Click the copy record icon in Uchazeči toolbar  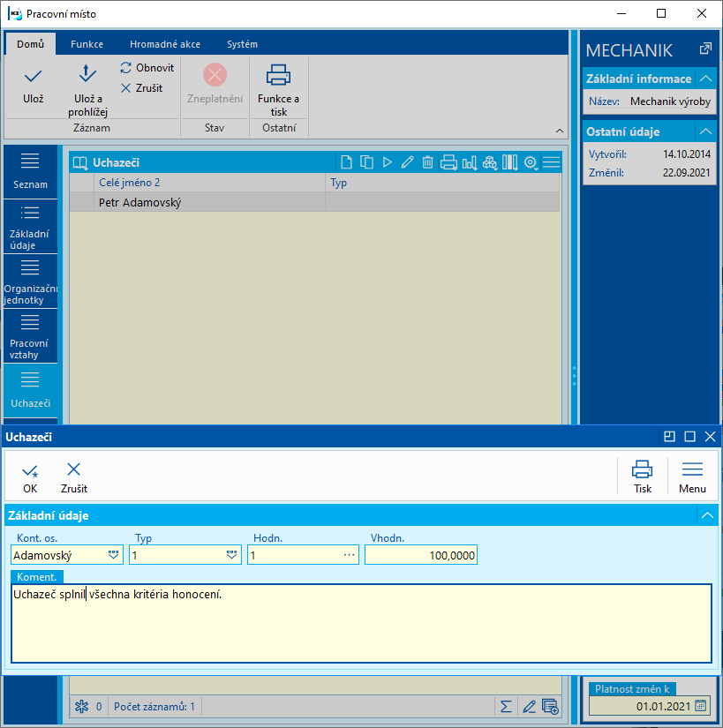click(366, 162)
